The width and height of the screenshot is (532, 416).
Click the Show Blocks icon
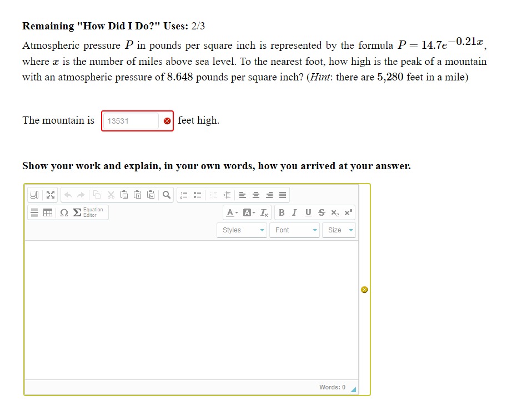pyautogui.click(x=34, y=195)
